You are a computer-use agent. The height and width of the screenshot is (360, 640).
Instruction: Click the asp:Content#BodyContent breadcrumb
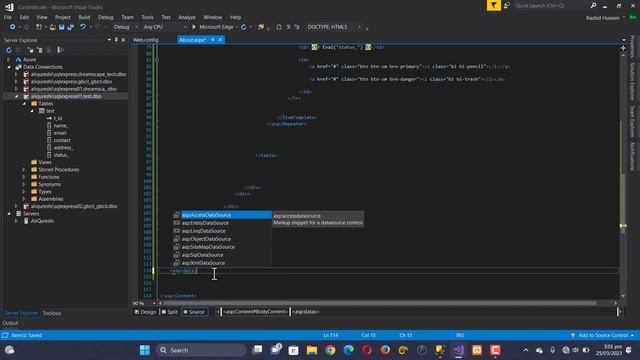point(255,312)
